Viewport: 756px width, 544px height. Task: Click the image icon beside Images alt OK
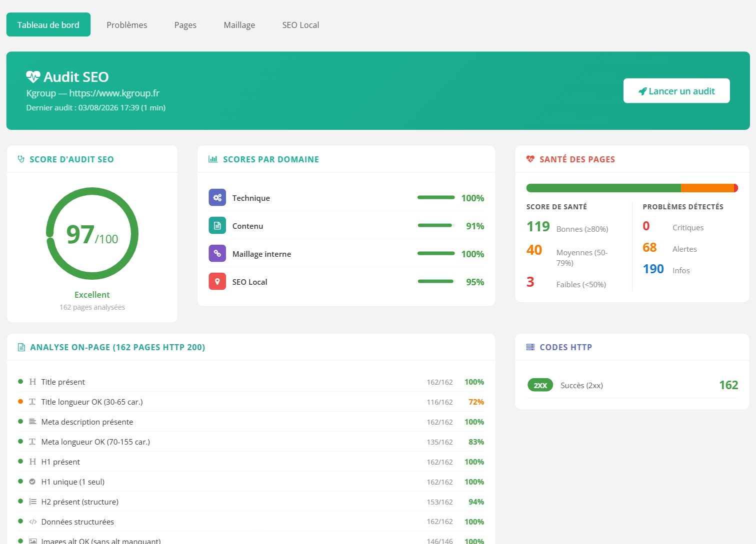[32, 541]
